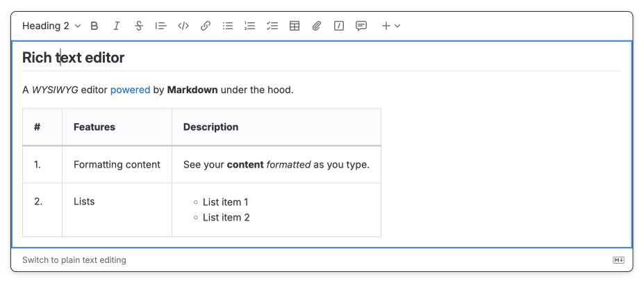
Task: Insert a quick action slash command
Action: click(339, 26)
